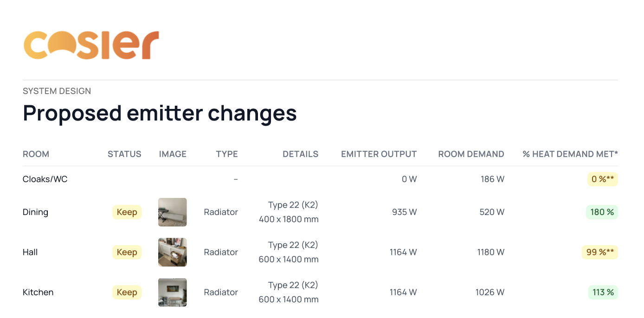Select the Hall room name
Viewport: 644px width, 318px height.
coord(30,252)
